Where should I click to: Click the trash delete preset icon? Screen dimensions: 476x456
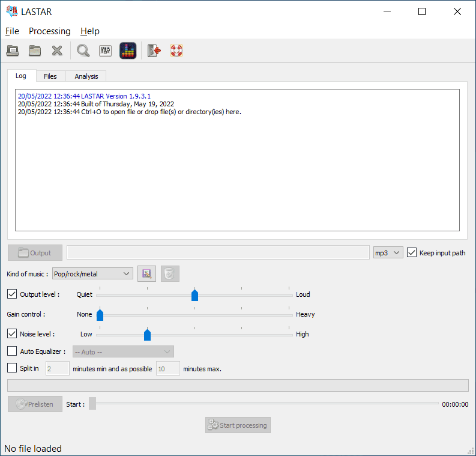(x=170, y=273)
